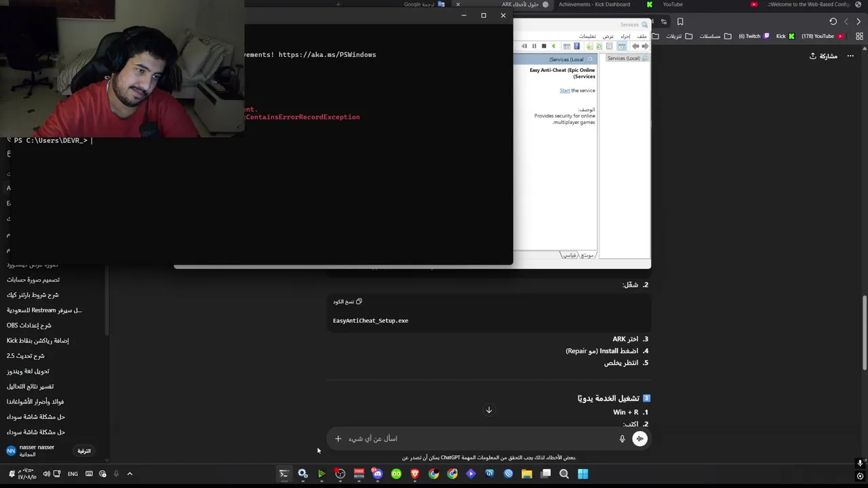Viewport: 868px width, 488px height.
Task: Click نسخ الكود copy code button
Action: (348, 302)
